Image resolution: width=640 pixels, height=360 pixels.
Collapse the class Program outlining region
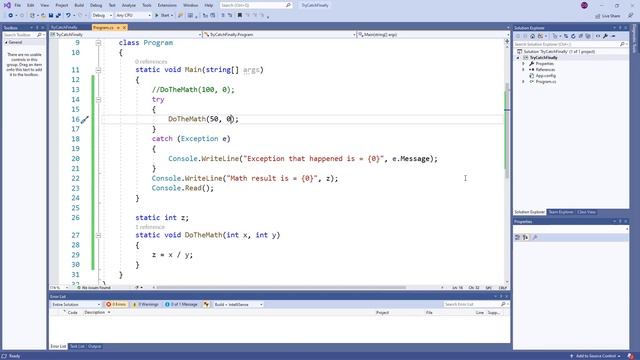click(x=98, y=43)
